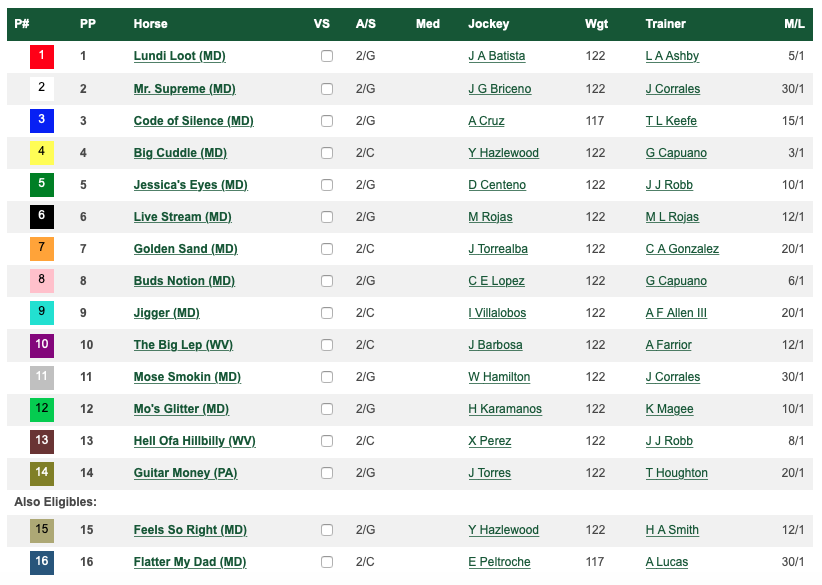Image resolution: width=822 pixels, height=585 pixels.
Task: Click the Jockey column header
Action: (x=488, y=24)
